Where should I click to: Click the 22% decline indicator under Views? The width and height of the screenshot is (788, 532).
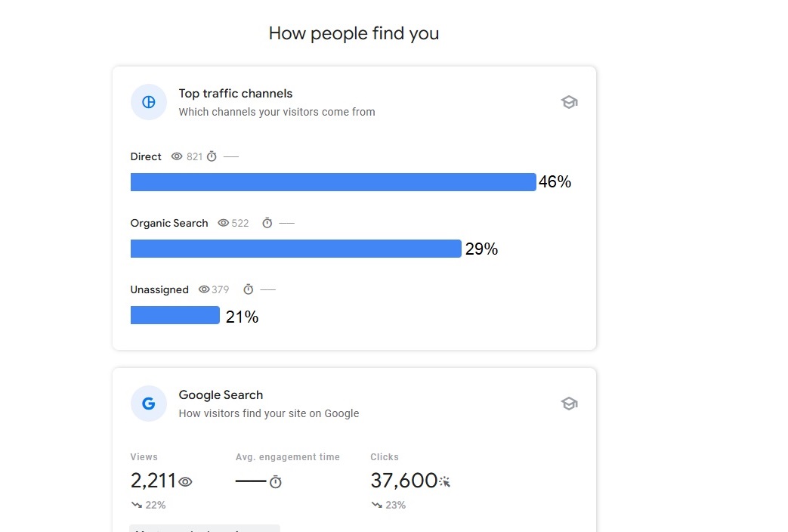(149, 505)
